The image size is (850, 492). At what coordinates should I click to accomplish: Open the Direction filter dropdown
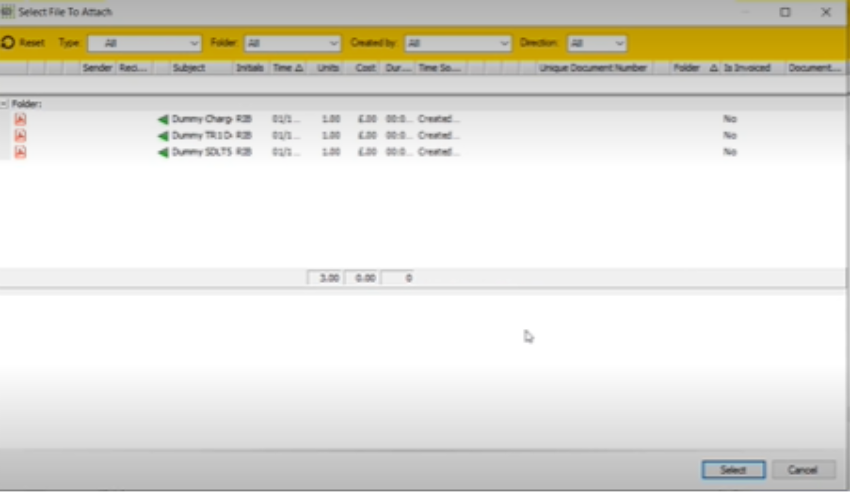click(x=596, y=43)
